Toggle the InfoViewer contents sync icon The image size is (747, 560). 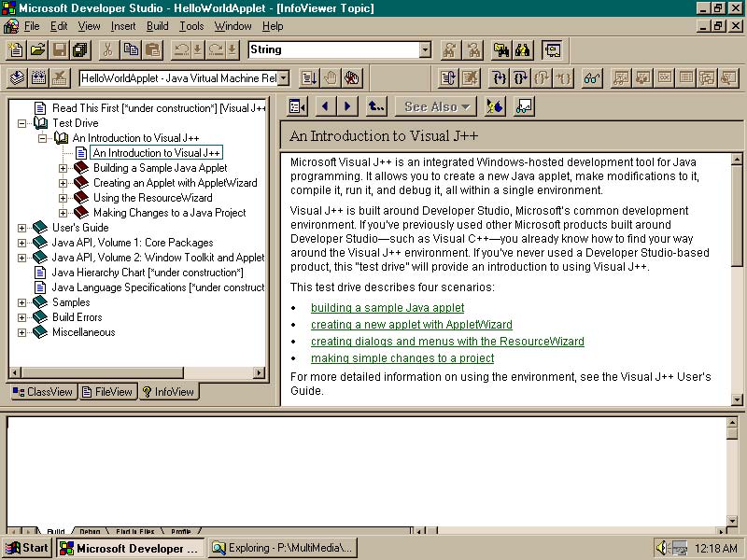coord(298,106)
